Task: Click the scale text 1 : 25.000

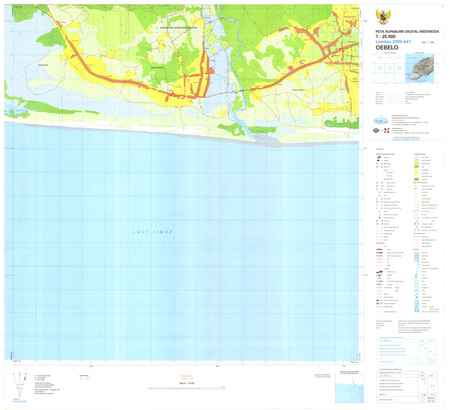Action: [x=385, y=36]
